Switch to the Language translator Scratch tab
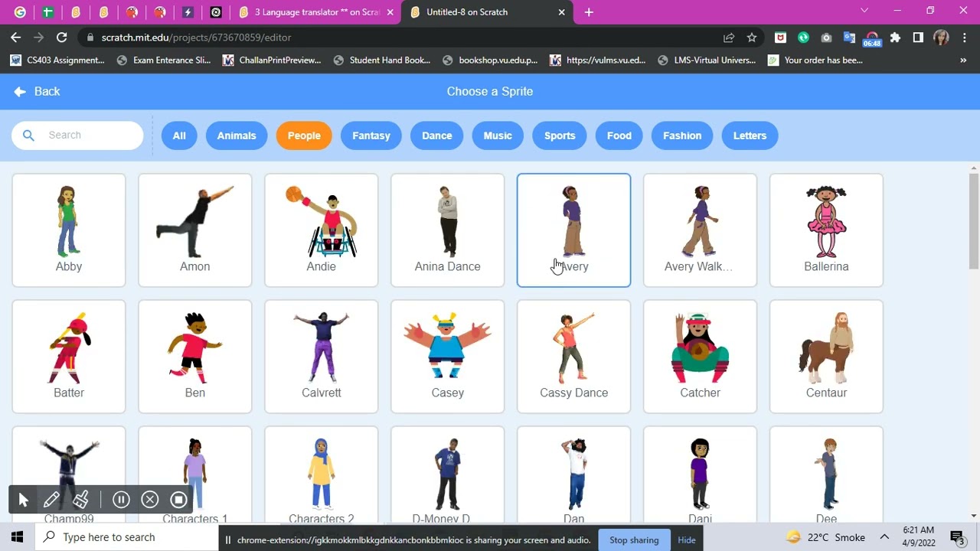The width and height of the screenshot is (980, 551). (317, 12)
